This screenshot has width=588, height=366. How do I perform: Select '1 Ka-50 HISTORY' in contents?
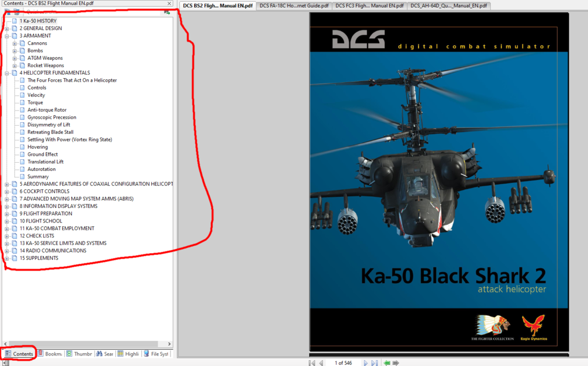click(38, 21)
